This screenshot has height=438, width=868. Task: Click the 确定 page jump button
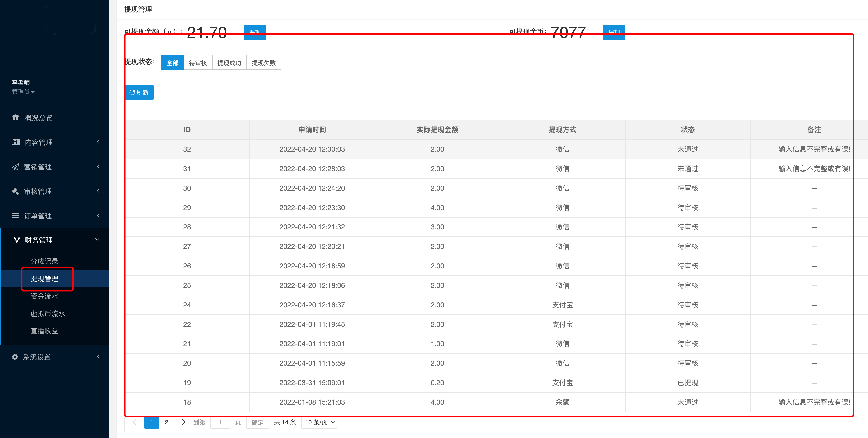coord(257,422)
